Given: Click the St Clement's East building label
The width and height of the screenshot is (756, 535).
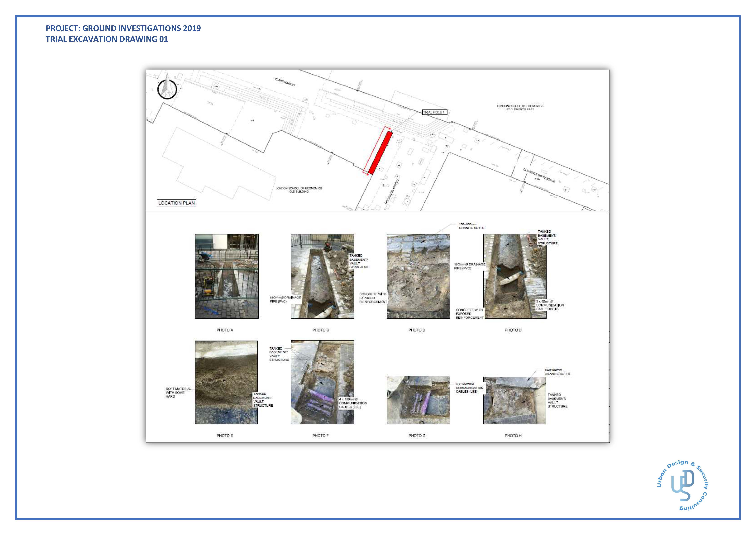Looking at the screenshot, I should tap(520, 107).
